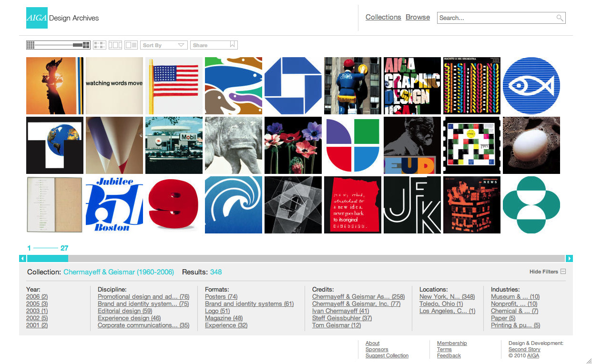This screenshot has width=592, height=364.
Task: Collapse filters with the minus box icon
Action: pos(563,272)
